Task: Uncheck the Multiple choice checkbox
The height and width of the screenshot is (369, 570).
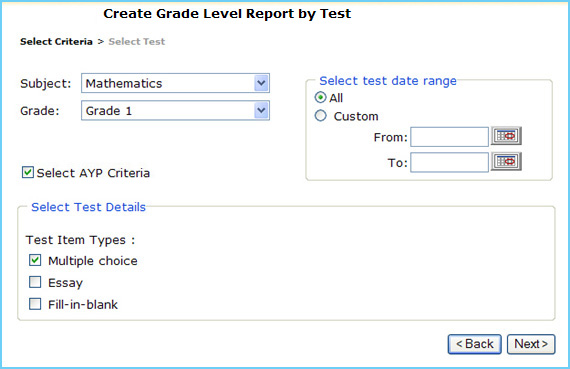Action: pyautogui.click(x=35, y=260)
